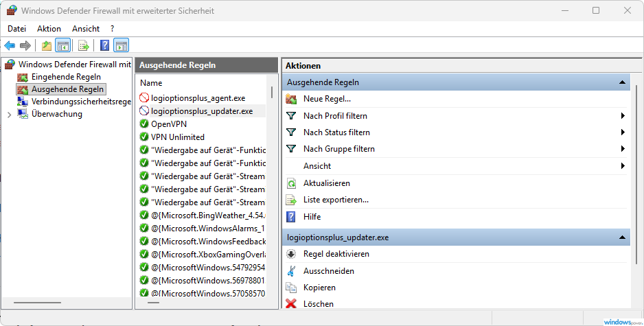
Task: Click the rule list vertical scrollbar thumb
Action: [x=272, y=92]
